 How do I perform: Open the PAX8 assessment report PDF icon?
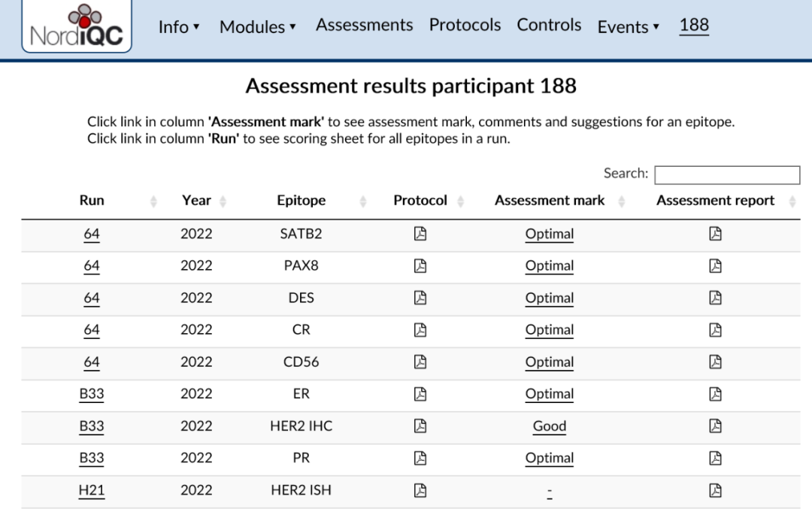pyautogui.click(x=715, y=265)
